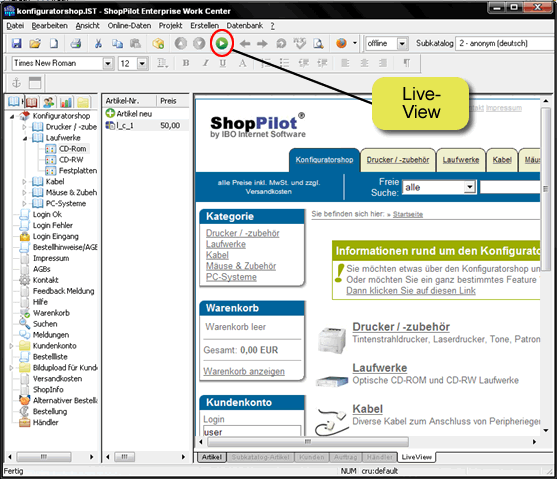Expand the Kundenkonto tree node

11,346
